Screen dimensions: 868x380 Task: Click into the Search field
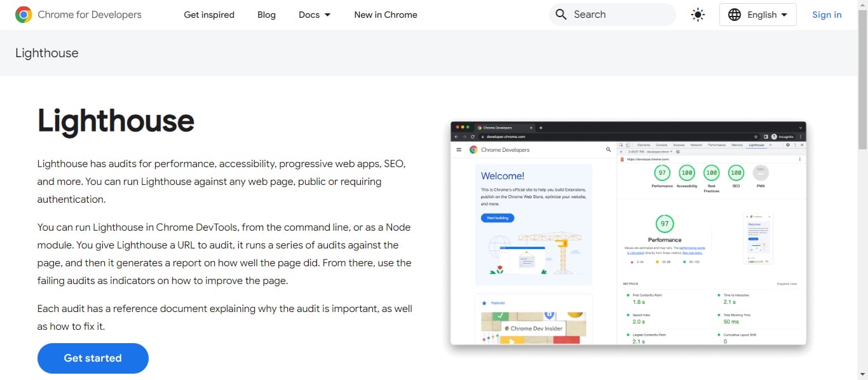pos(613,15)
